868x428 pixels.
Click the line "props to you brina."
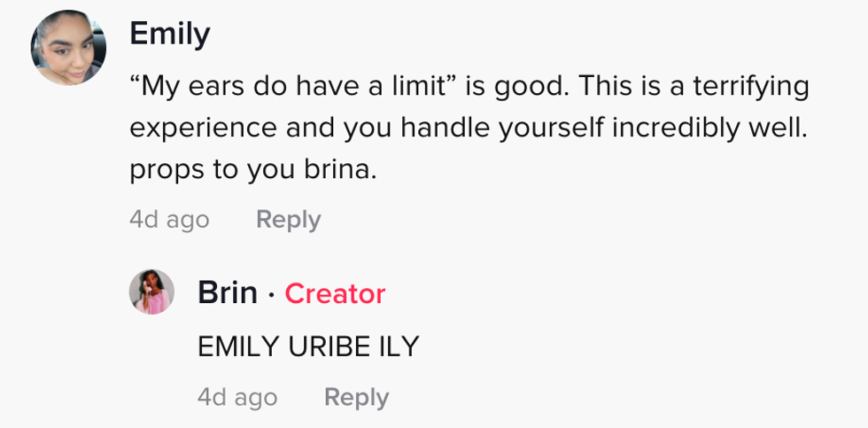[x=253, y=169]
